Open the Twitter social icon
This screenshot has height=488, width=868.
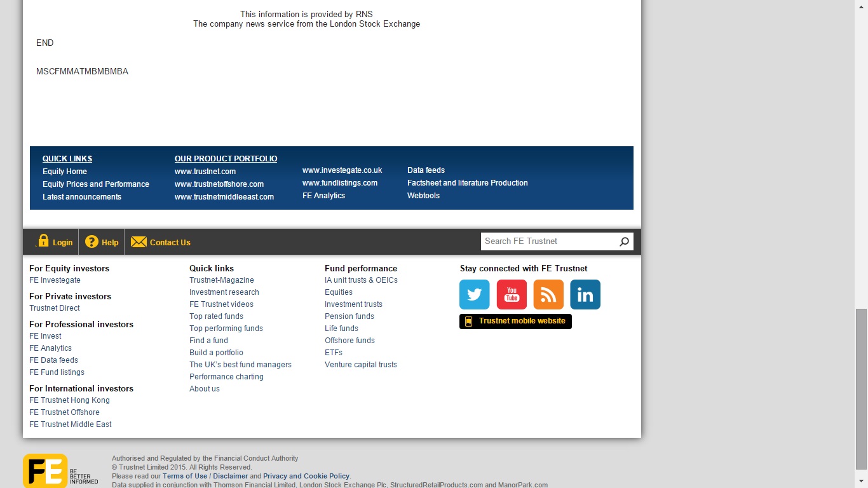click(475, 295)
